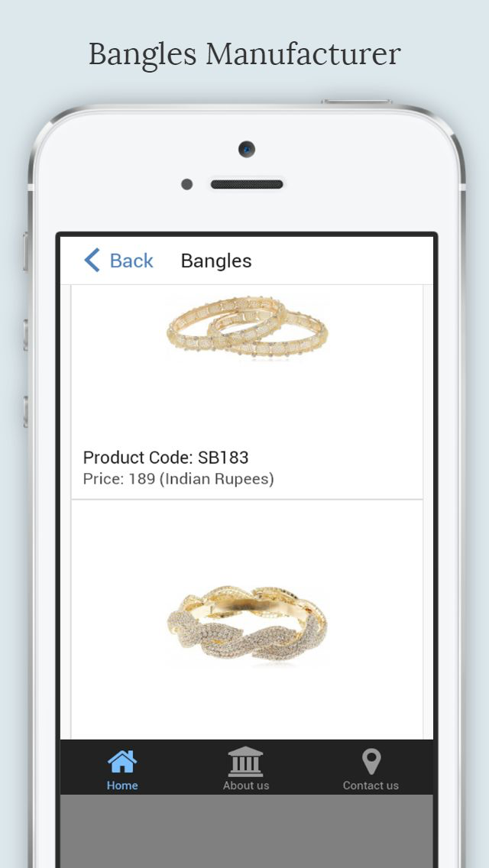Open the SB183 double bangle image
The image size is (489, 868).
click(x=247, y=326)
